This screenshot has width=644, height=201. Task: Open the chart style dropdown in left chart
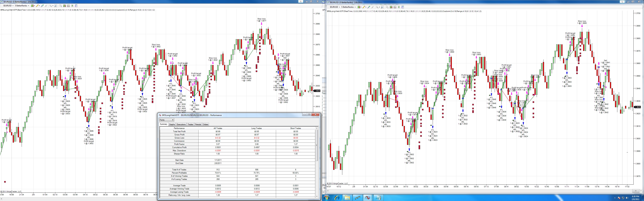pos(33,6)
